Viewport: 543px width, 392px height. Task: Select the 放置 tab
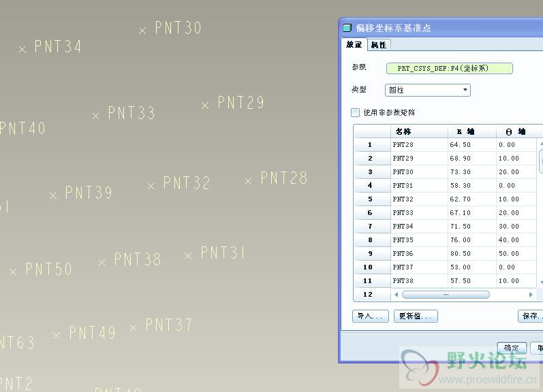click(354, 44)
